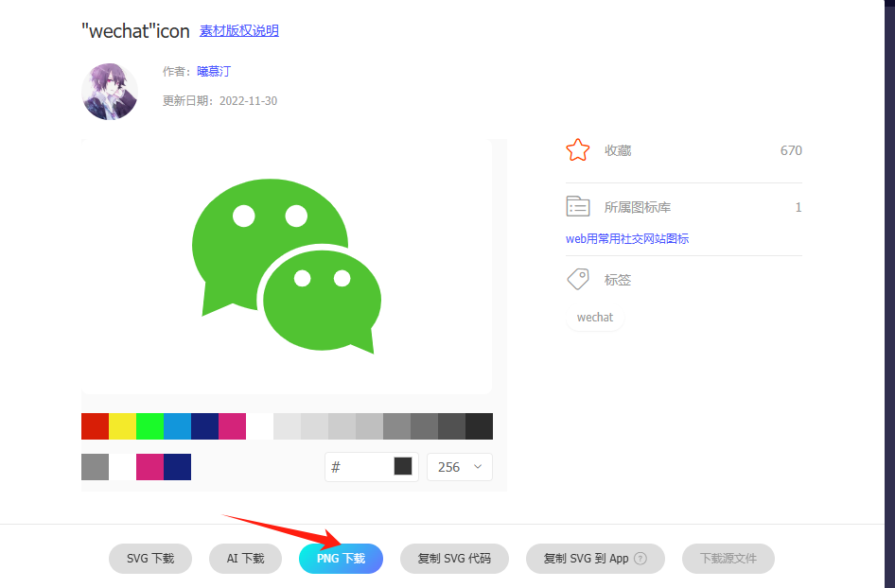This screenshot has height=588, width=895.
Task: Click the star favorite (收藏) icon
Action: tap(577, 150)
